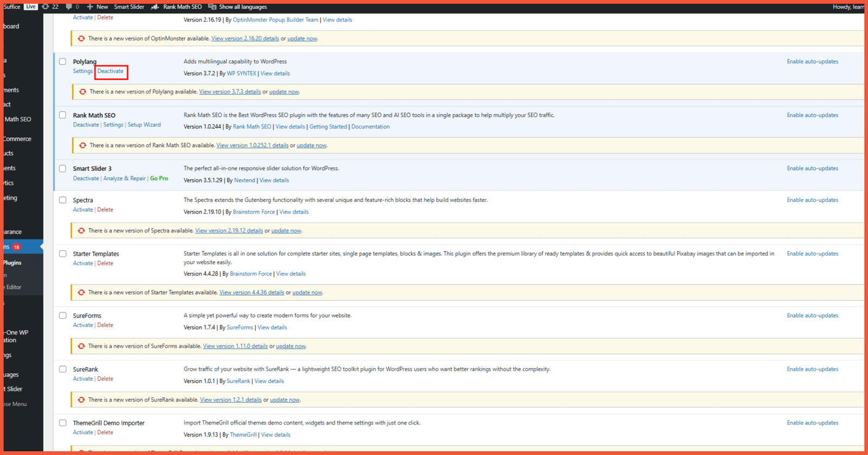Image resolution: width=868 pixels, height=455 pixels.
Task: Delete the SureForms plugin
Action: (x=105, y=325)
